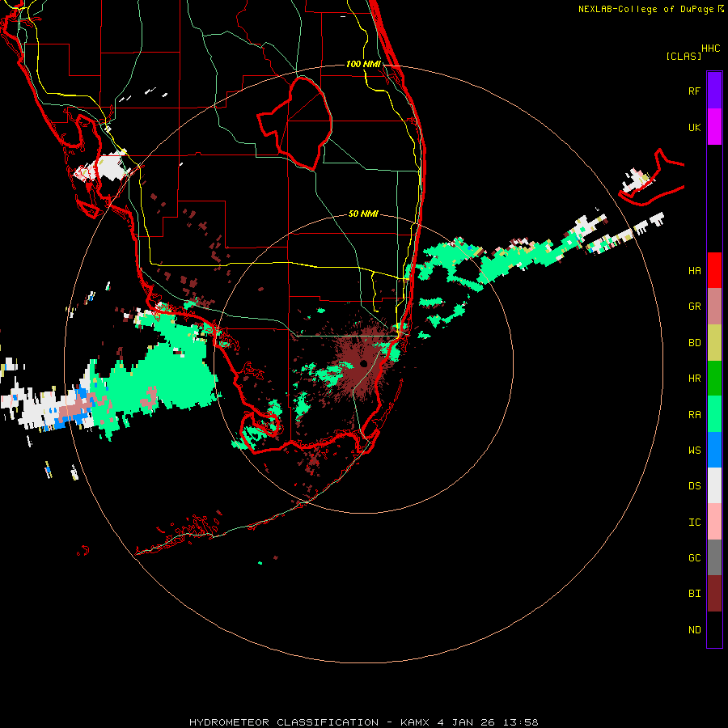Click the BD legend label
728x728 pixels.
pyautogui.click(x=694, y=343)
